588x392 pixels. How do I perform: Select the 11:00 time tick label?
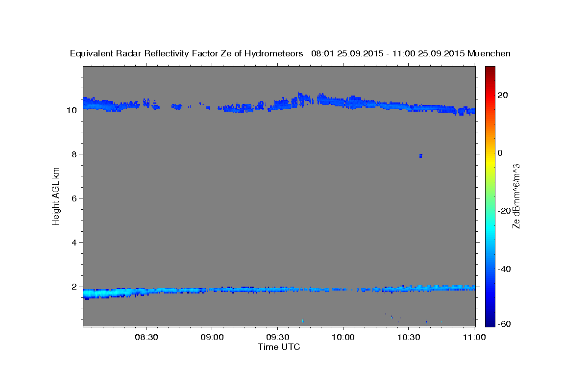point(474,338)
